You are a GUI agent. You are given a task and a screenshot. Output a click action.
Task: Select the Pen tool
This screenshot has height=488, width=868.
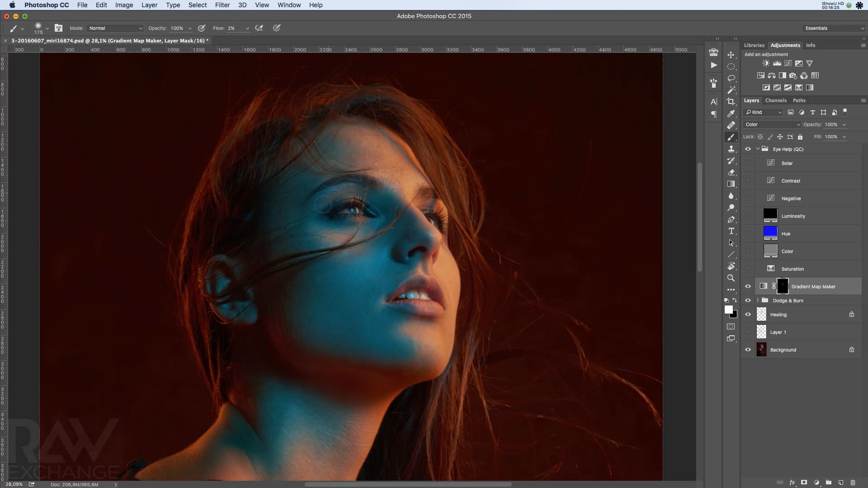click(731, 219)
